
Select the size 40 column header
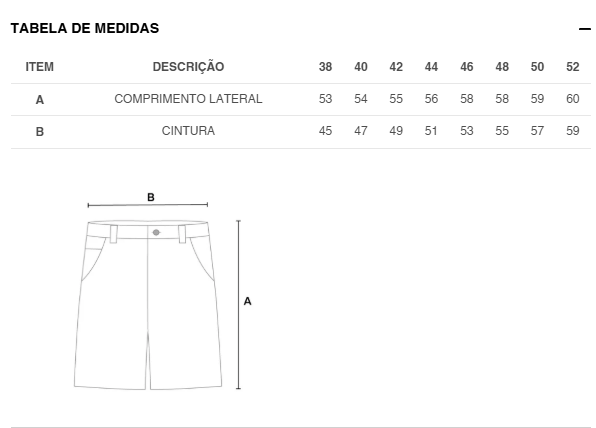point(361,67)
